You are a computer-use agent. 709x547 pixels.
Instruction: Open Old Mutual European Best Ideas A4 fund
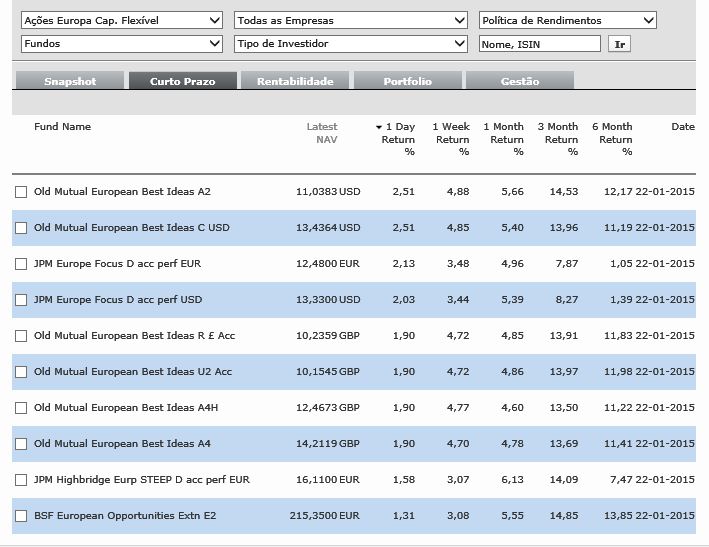[122, 443]
